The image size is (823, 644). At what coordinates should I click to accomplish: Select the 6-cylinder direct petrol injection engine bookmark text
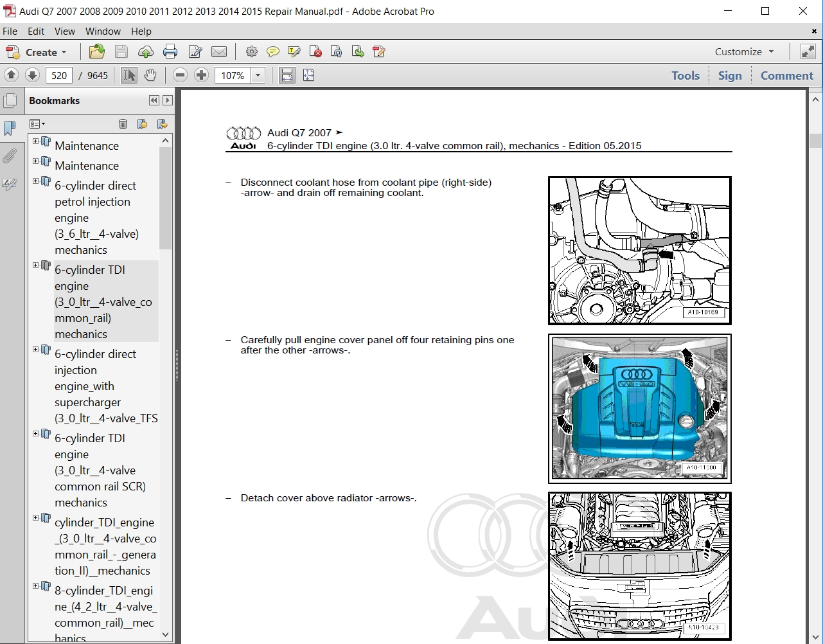96,218
